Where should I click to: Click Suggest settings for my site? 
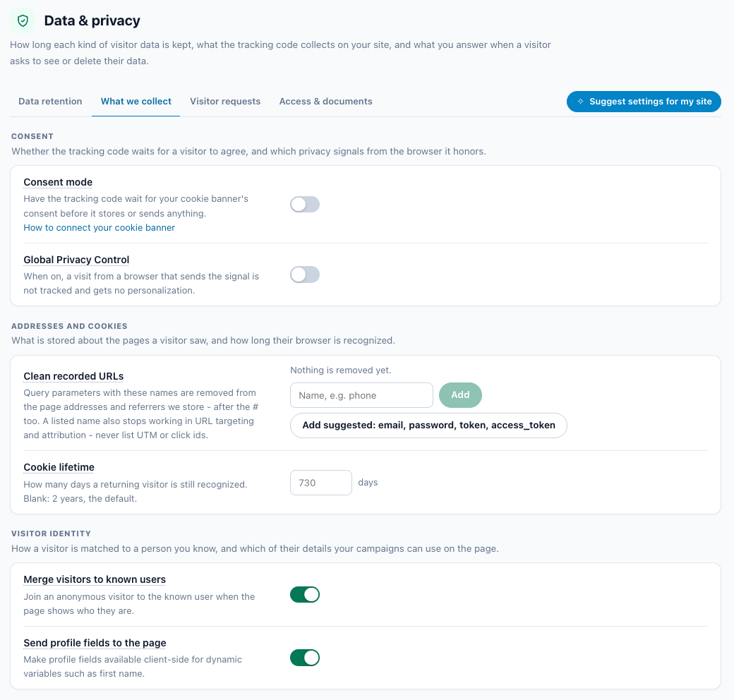(644, 102)
